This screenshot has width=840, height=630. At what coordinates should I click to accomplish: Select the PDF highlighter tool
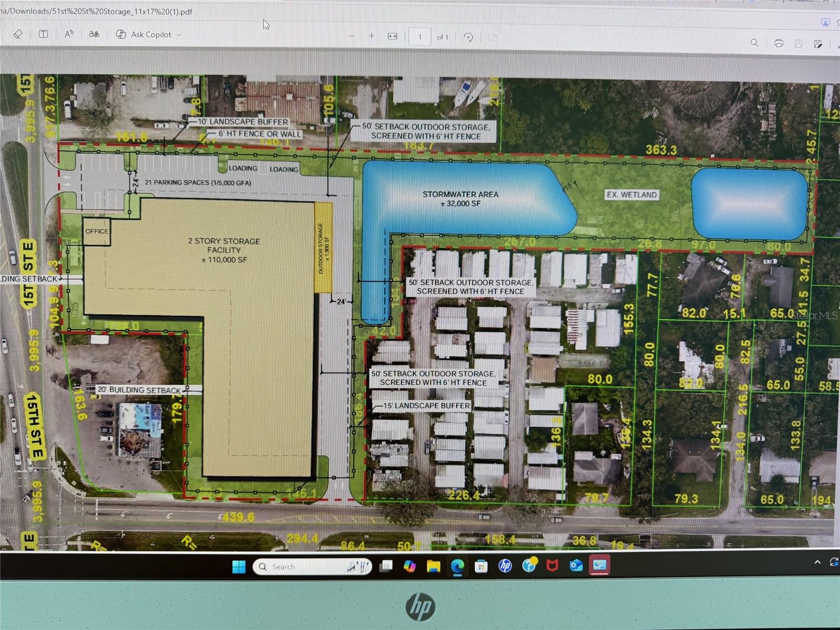point(18,34)
